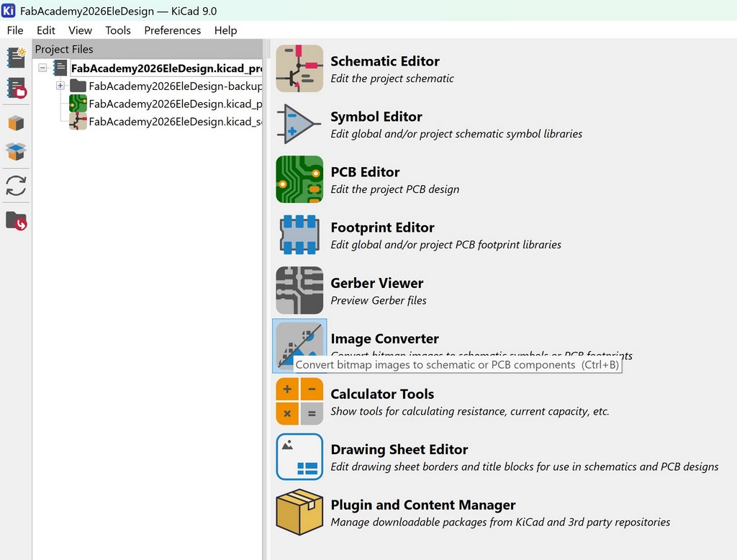Open the File menu
The width and height of the screenshot is (737, 560).
[15, 30]
